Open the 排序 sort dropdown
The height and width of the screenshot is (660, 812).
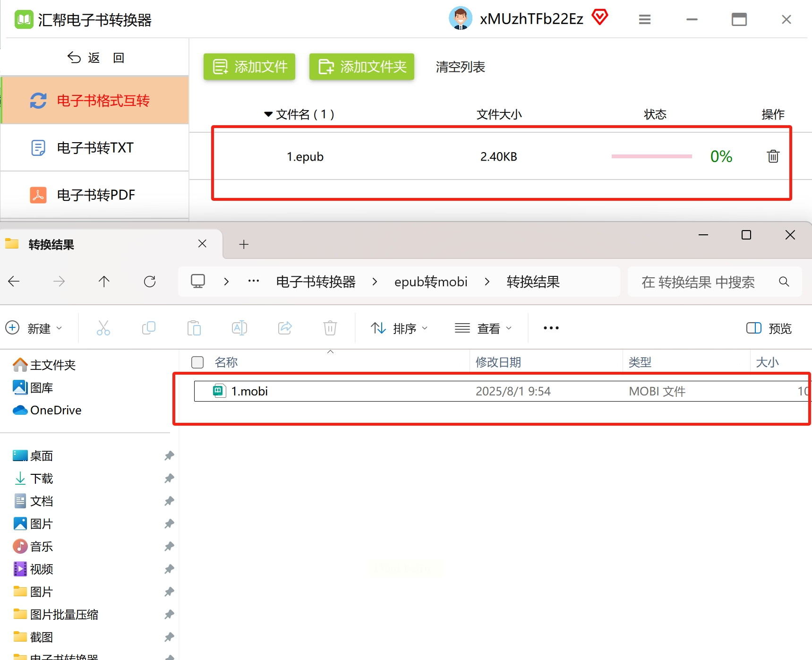coord(400,328)
